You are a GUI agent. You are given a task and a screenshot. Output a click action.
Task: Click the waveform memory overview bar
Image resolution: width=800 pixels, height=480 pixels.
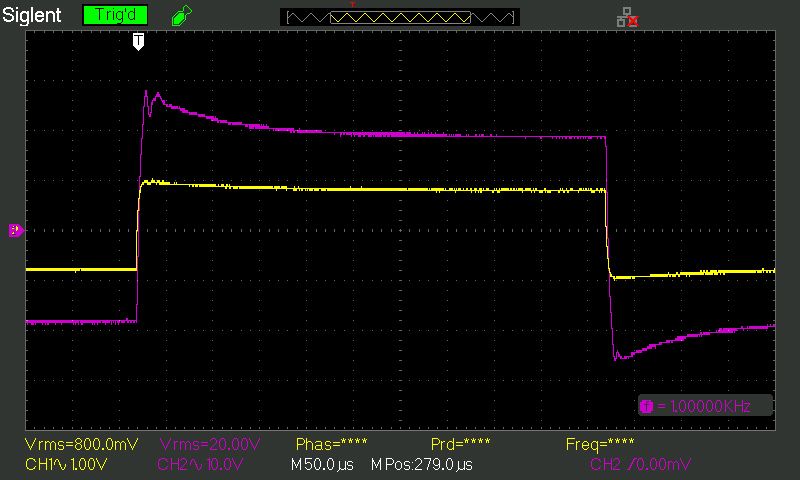400,17
